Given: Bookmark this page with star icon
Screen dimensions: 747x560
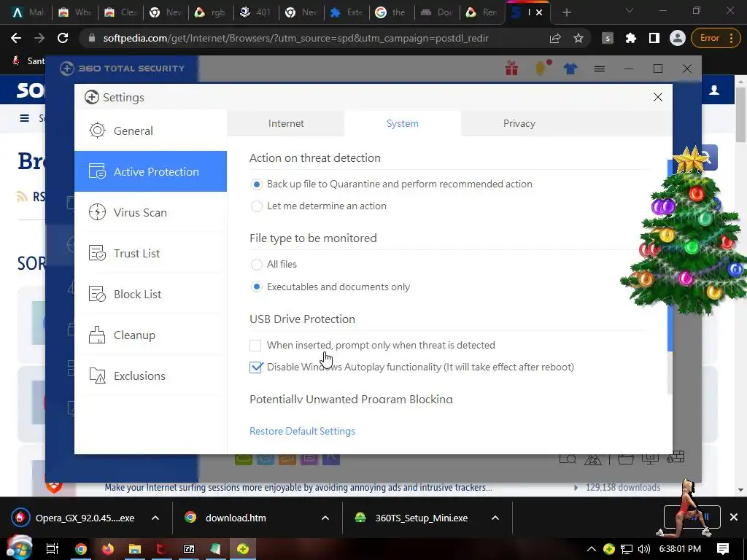Looking at the screenshot, I should (x=578, y=38).
